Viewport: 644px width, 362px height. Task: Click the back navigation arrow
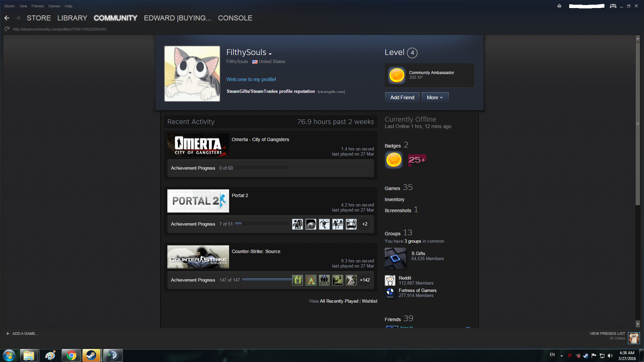pos(7,18)
